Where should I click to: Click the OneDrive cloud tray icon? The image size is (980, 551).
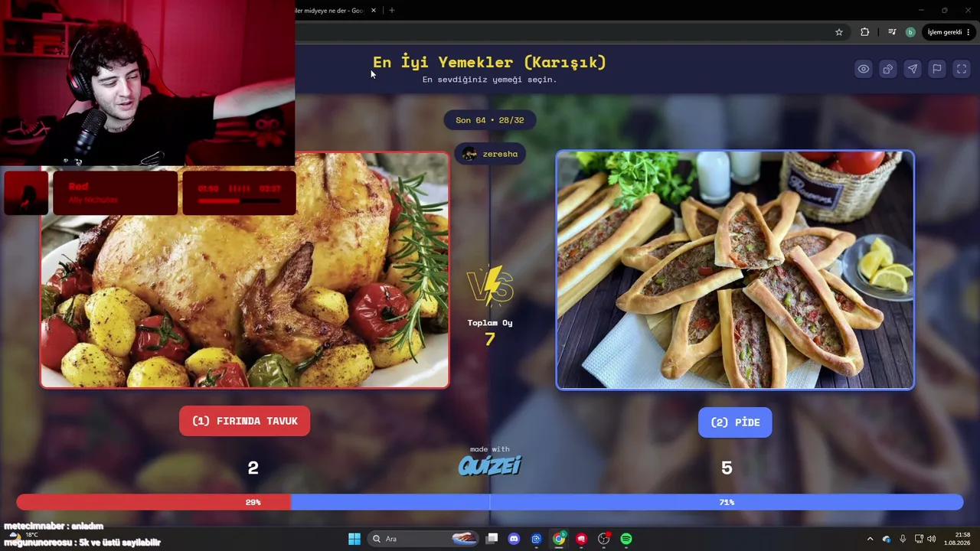(x=887, y=539)
